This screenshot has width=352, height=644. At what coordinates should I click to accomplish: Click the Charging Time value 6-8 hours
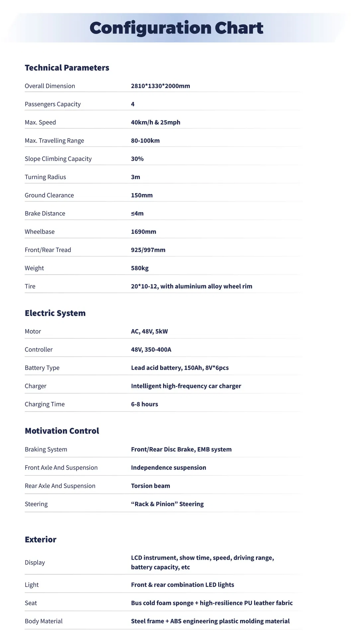[144, 404]
